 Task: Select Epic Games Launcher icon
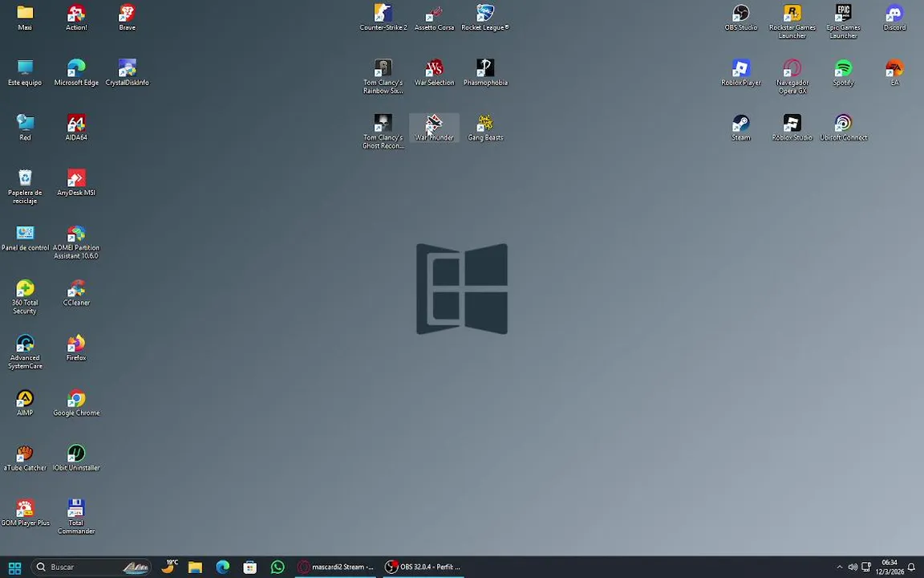pyautogui.click(x=843, y=21)
